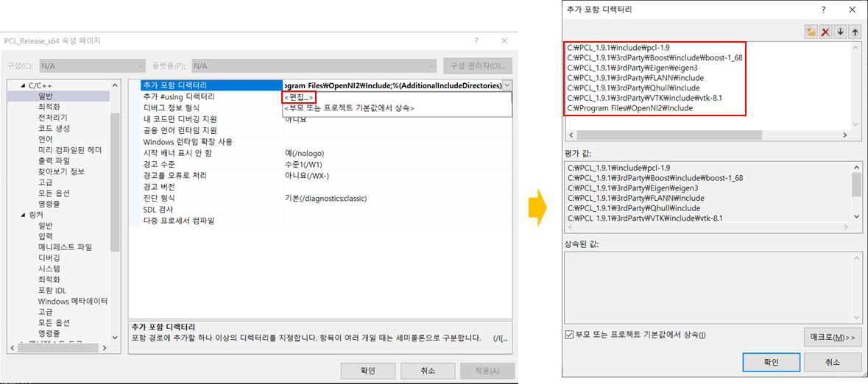Select the pcl-1.9 path in the top edit list

[x=619, y=48]
